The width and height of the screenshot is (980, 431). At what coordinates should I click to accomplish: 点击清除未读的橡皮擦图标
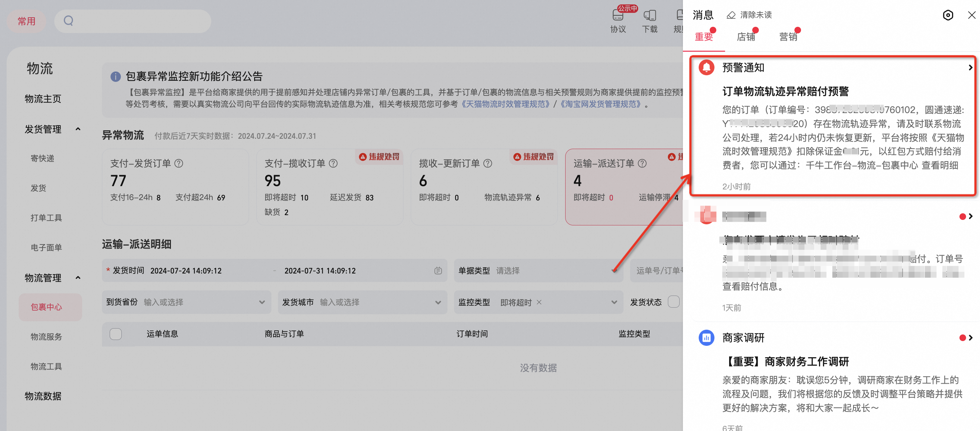tap(731, 15)
